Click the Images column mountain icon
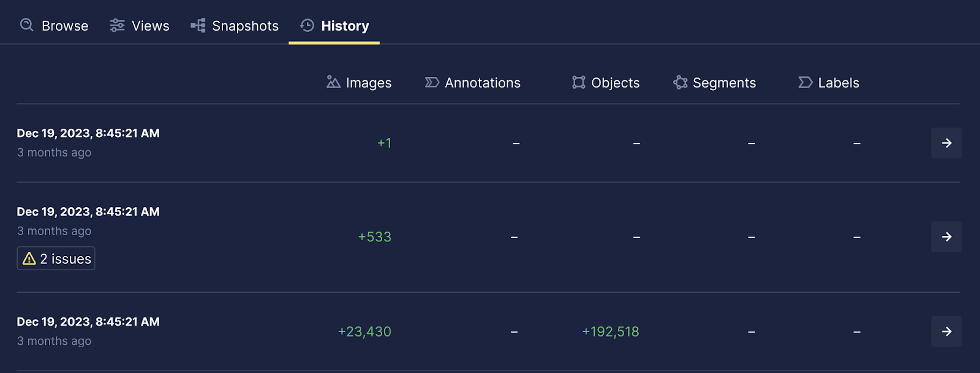Viewport: 980px width, 373px height. click(x=333, y=82)
